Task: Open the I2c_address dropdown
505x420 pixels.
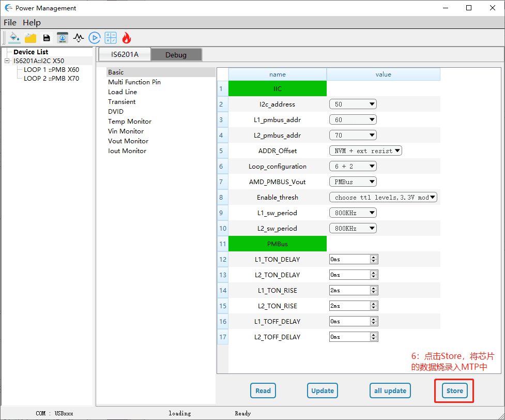Action: click(353, 104)
